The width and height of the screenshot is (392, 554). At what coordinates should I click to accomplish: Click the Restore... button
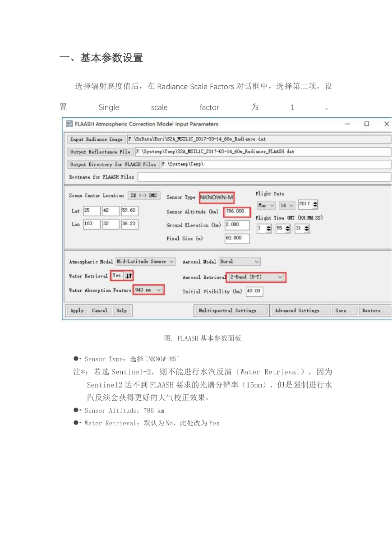tap(375, 310)
